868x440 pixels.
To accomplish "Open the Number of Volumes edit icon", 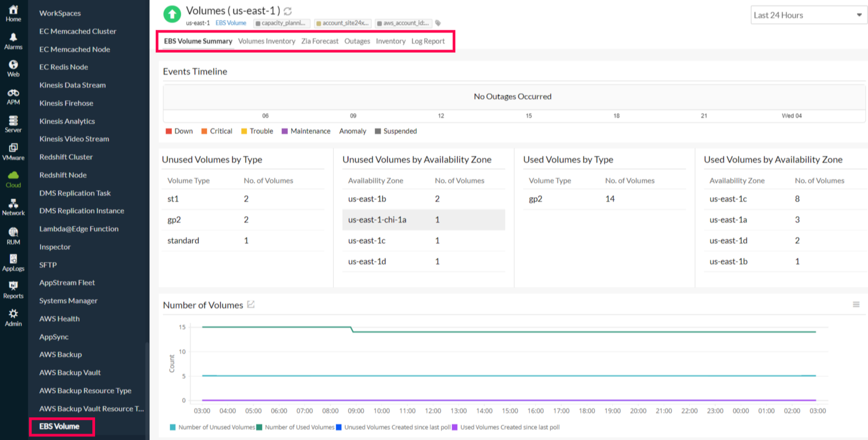I will pos(251,304).
